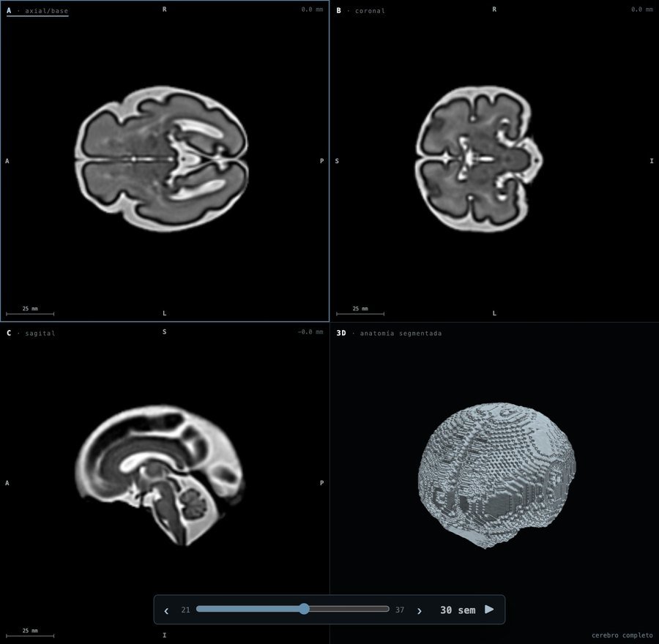Click the slider minimum label '21'
The width and height of the screenshot is (659, 644).
click(x=185, y=610)
